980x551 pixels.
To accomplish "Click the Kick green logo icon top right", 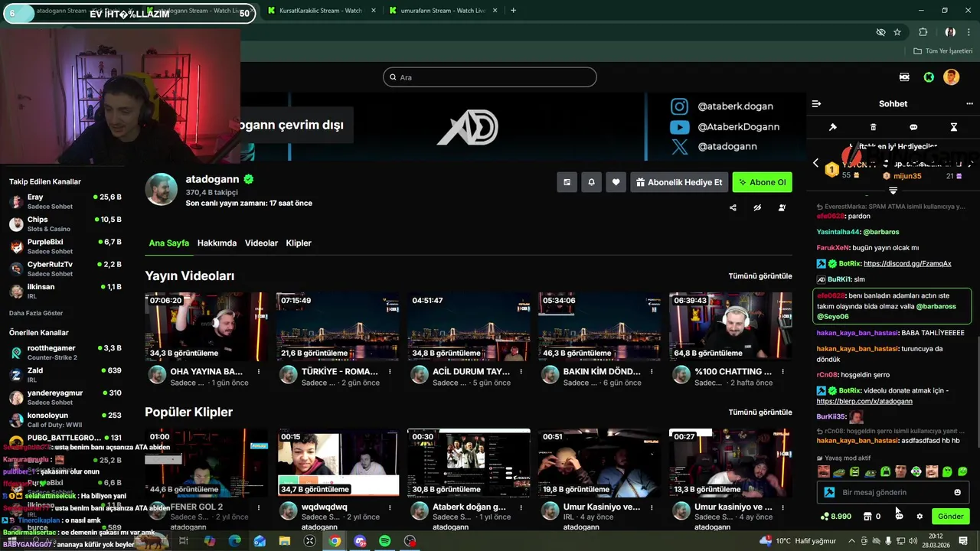I will 929,77.
